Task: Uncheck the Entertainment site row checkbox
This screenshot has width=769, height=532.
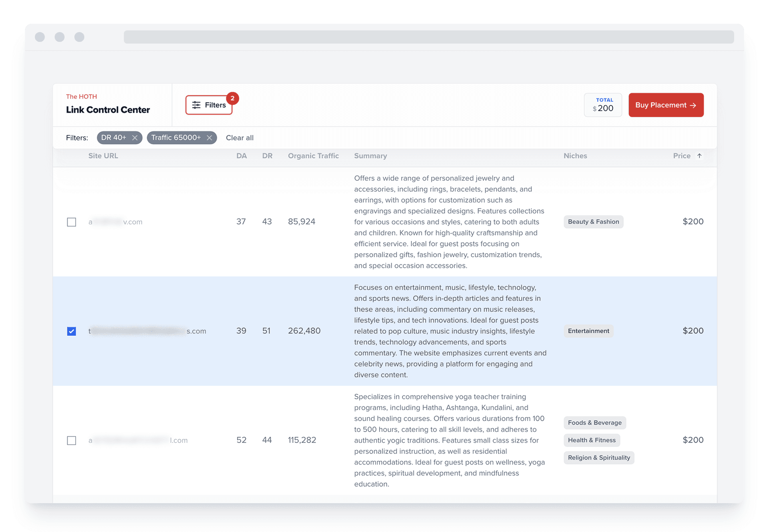Action: pyautogui.click(x=72, y=331)
